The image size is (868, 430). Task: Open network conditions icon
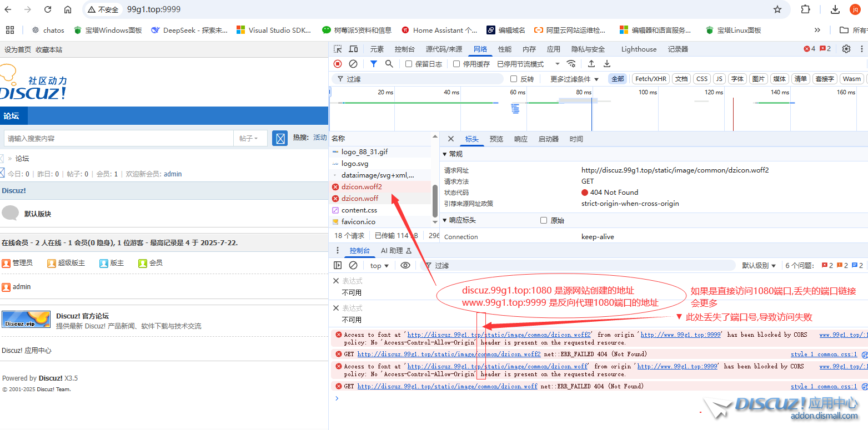pos(571,64)
